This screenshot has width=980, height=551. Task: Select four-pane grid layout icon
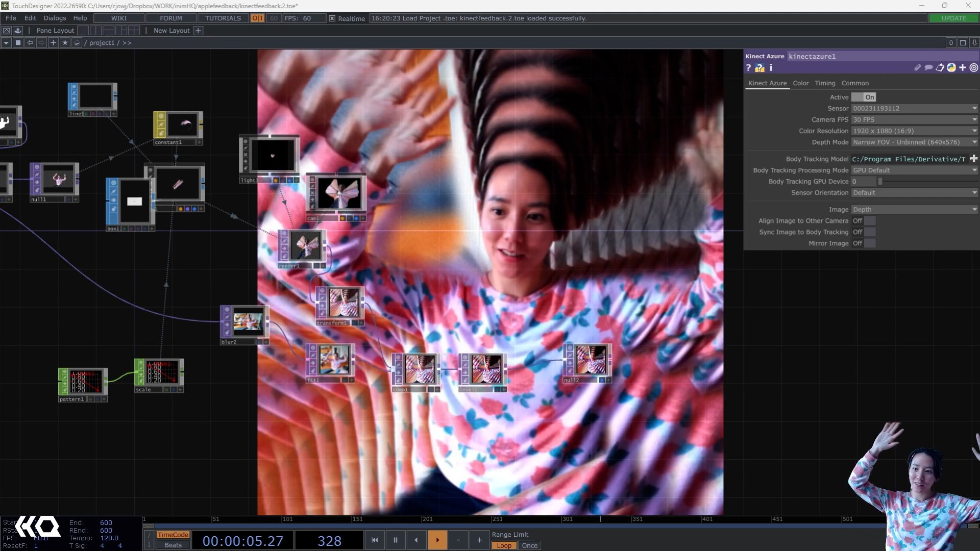[134, 31]
